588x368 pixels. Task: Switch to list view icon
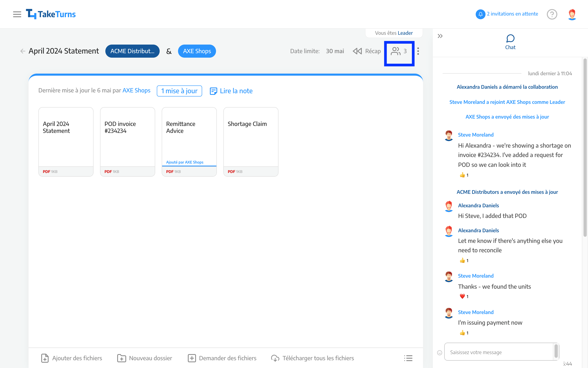(408, 358)
